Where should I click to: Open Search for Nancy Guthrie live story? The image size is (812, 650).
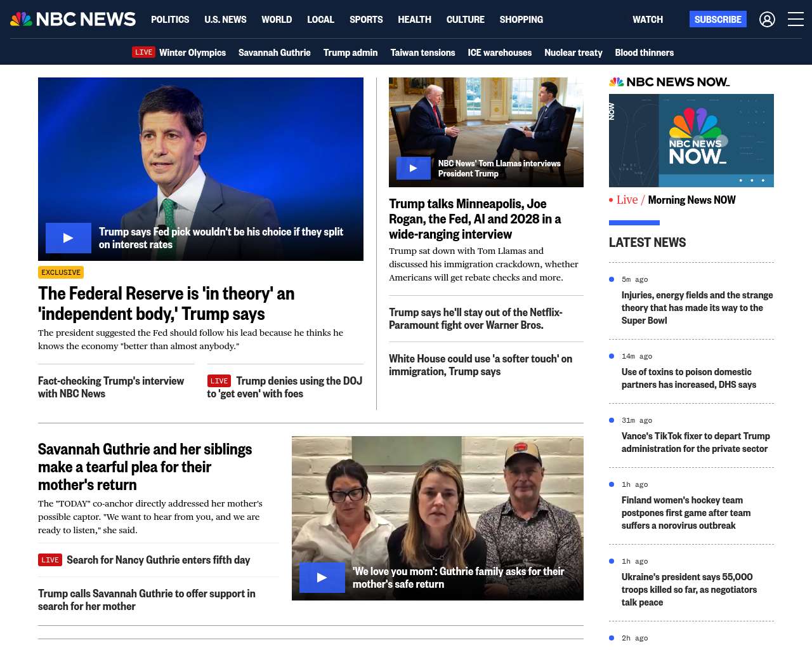coord(158,560)
